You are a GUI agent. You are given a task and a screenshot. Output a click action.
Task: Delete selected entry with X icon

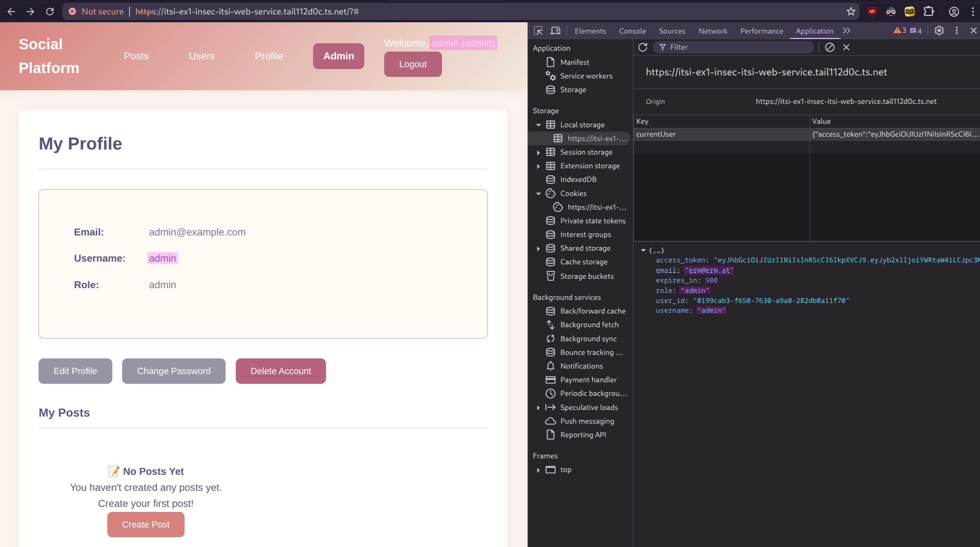(x=846, y=47)
